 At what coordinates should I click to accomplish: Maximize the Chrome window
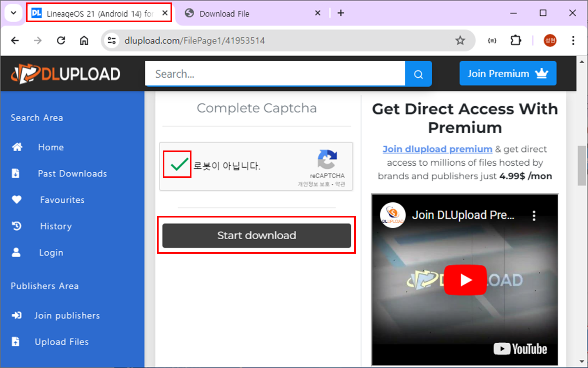tap(543, 13)
